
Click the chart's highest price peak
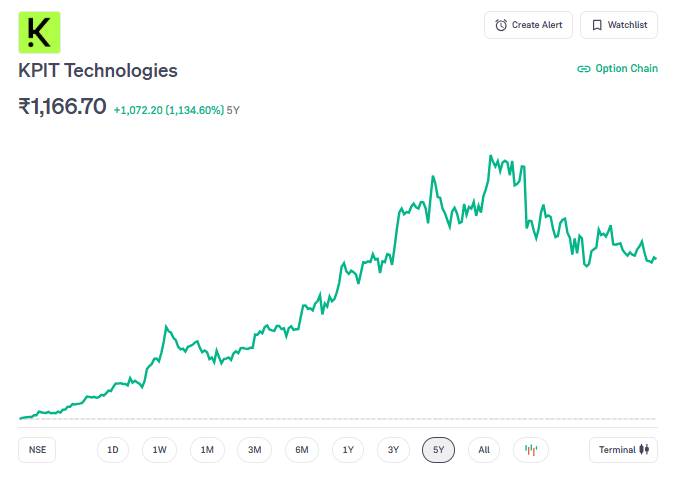(490, 156)
